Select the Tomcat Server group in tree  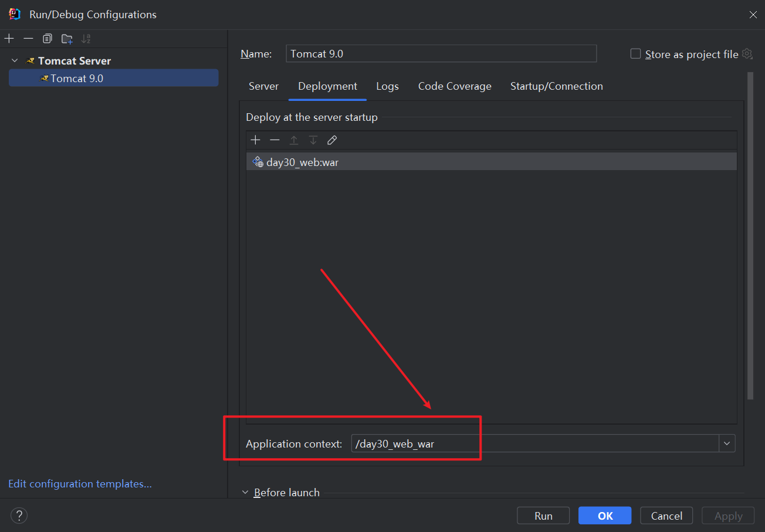tap(75, 60)
